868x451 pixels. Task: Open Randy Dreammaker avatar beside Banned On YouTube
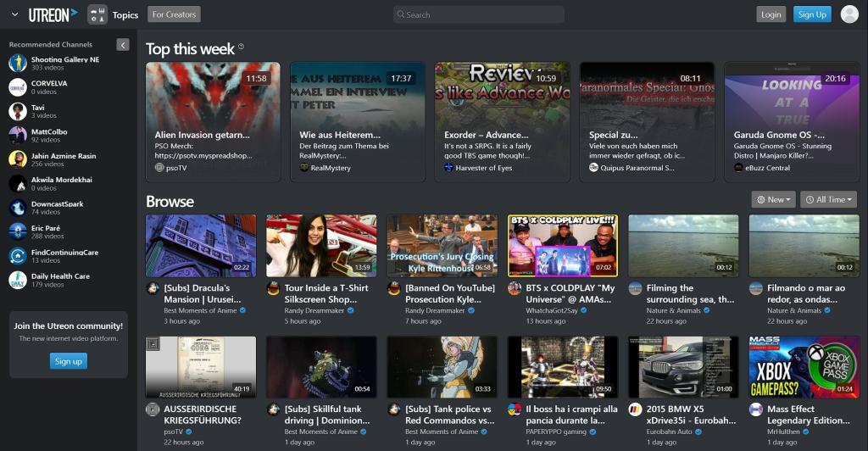click(x=393, y=288)
